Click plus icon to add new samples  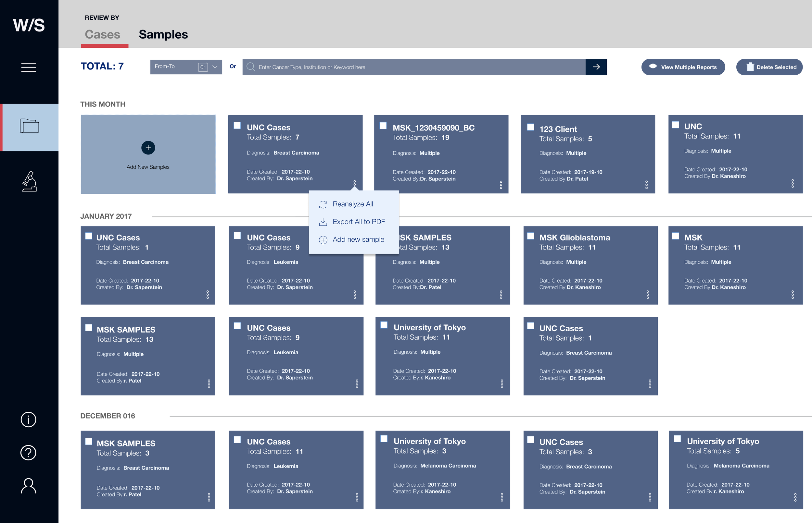(148, 148)
